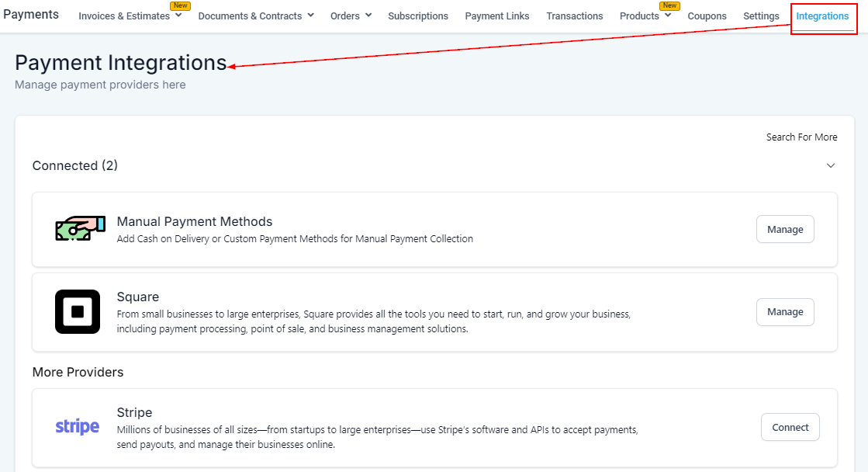Screen dimensions: 868x472
Task: Select the Integrations tab
Action: 822,16
